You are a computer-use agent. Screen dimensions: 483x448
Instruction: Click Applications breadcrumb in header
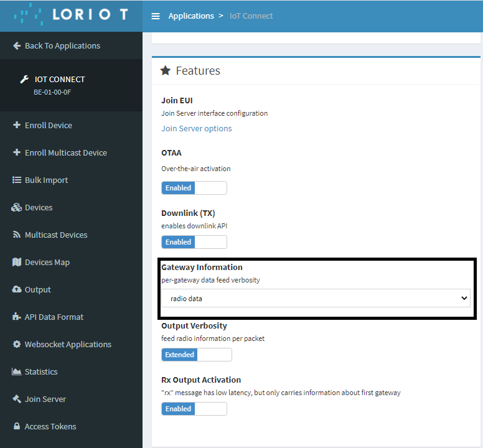[x=191, y=16]
